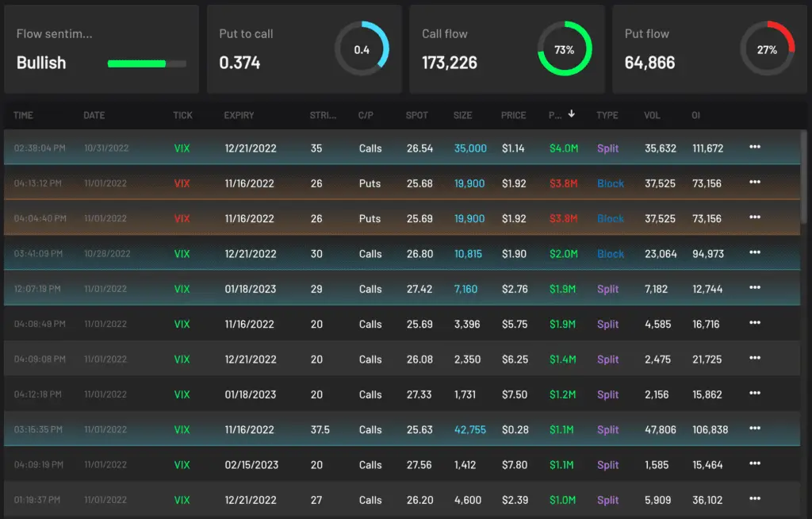
Task: Open more options for the 04:13:12 PM row
Action: coord(755,182)
